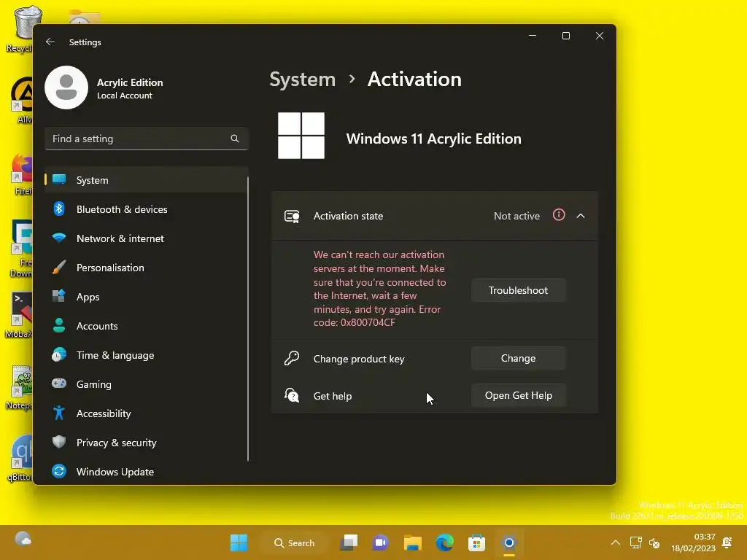The height and width of the screenshot is (560, 747).
Task: Click the Activation state certificate icon
Action: 292,216
